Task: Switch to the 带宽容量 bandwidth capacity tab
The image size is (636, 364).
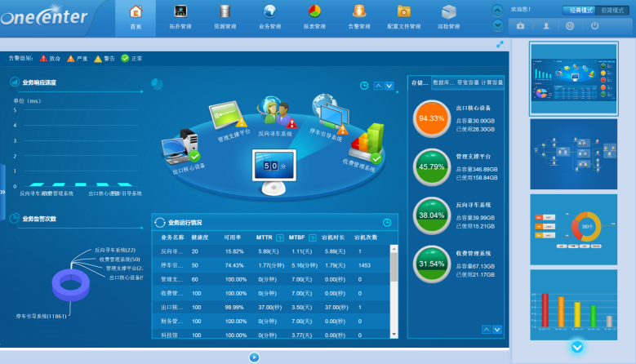Action: 468,82
